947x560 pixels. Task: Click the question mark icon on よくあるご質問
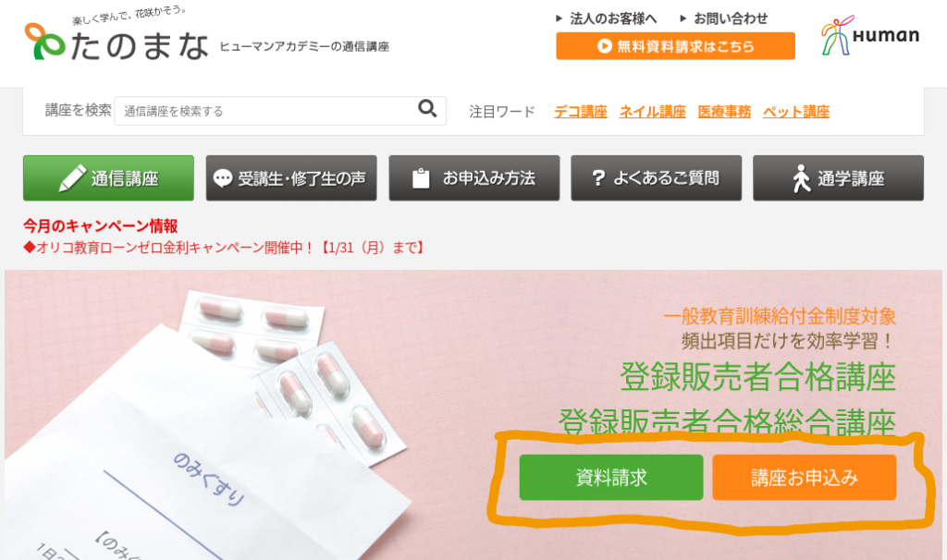(598, 178)
